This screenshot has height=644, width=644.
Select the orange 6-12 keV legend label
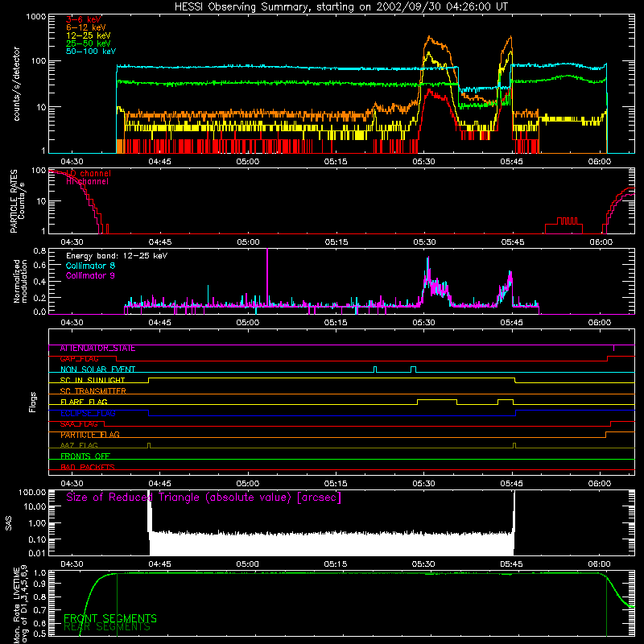[86, 27]
